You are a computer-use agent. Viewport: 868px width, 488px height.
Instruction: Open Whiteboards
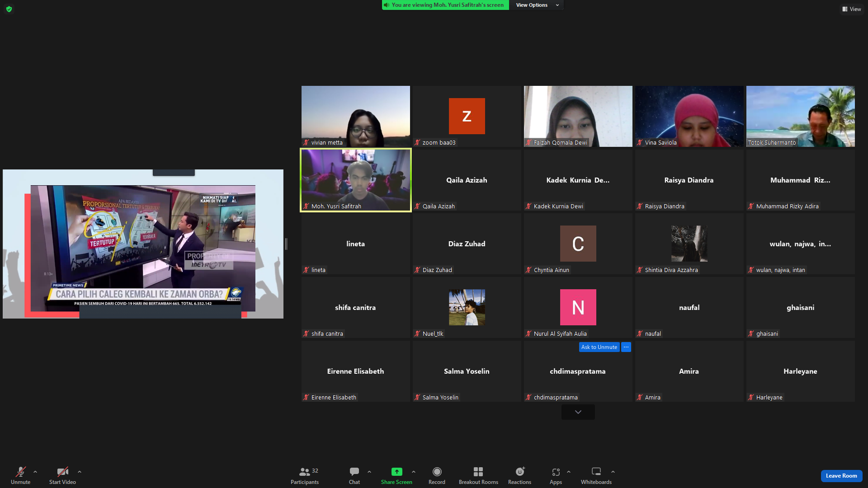[596, 475]
